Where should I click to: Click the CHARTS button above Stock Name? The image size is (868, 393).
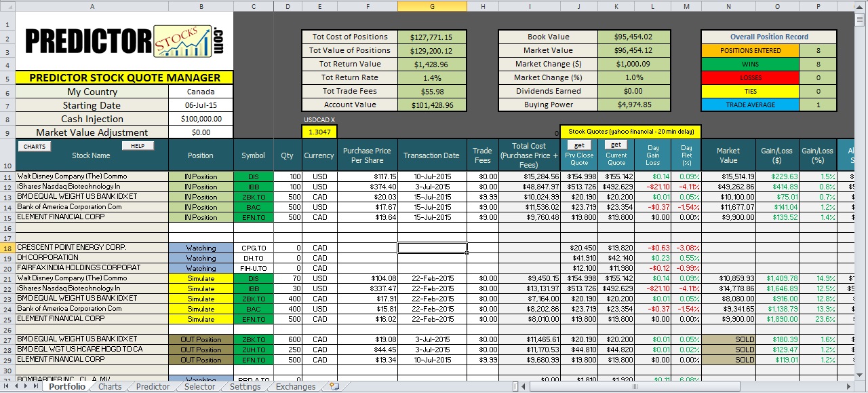35,146
